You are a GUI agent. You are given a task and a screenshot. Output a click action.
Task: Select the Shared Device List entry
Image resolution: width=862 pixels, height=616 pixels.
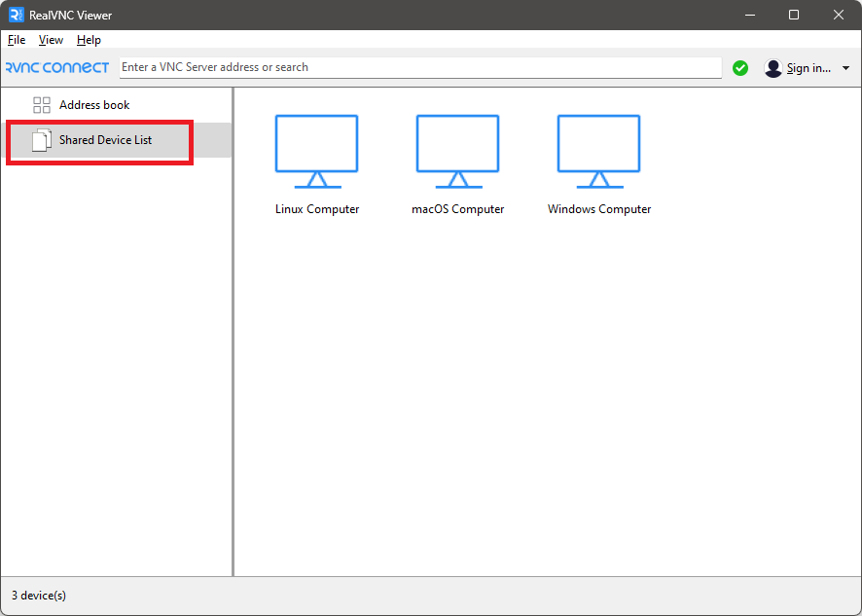pos(116,140)
